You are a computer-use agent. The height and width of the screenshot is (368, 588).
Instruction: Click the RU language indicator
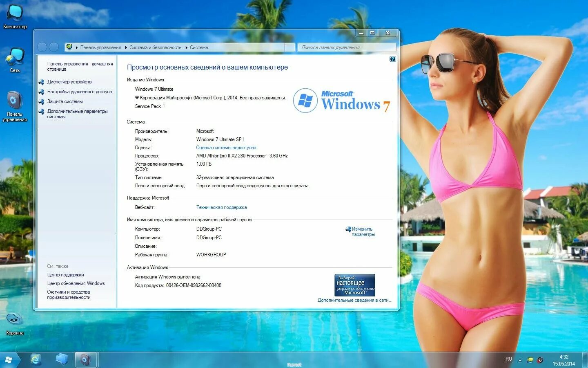click(x=508, y=359)
